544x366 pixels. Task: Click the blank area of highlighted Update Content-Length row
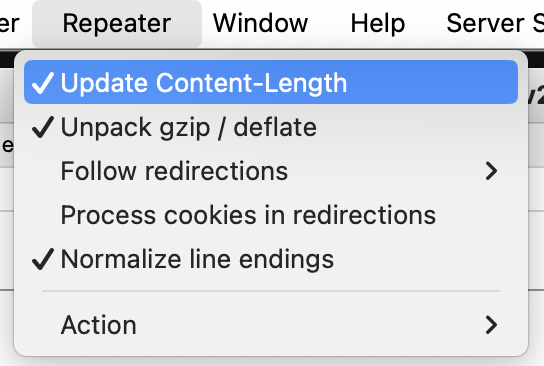pos(430,82)
